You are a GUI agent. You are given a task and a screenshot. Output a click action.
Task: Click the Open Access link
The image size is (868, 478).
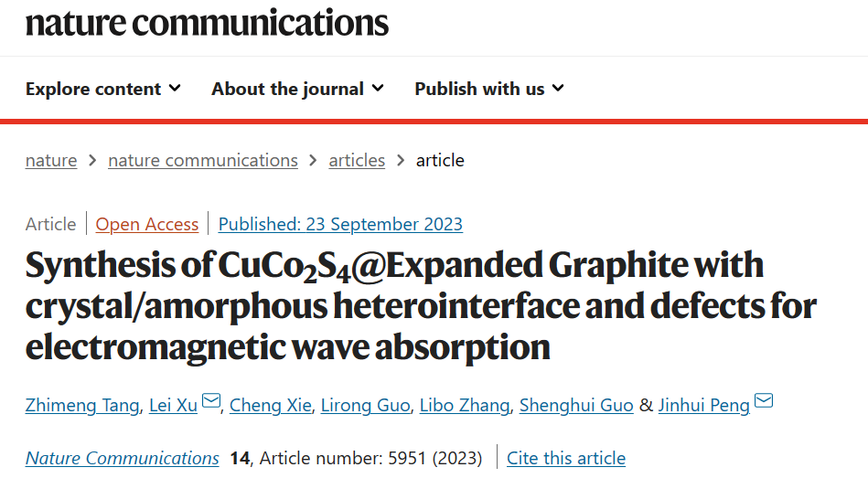pos(146,224)
